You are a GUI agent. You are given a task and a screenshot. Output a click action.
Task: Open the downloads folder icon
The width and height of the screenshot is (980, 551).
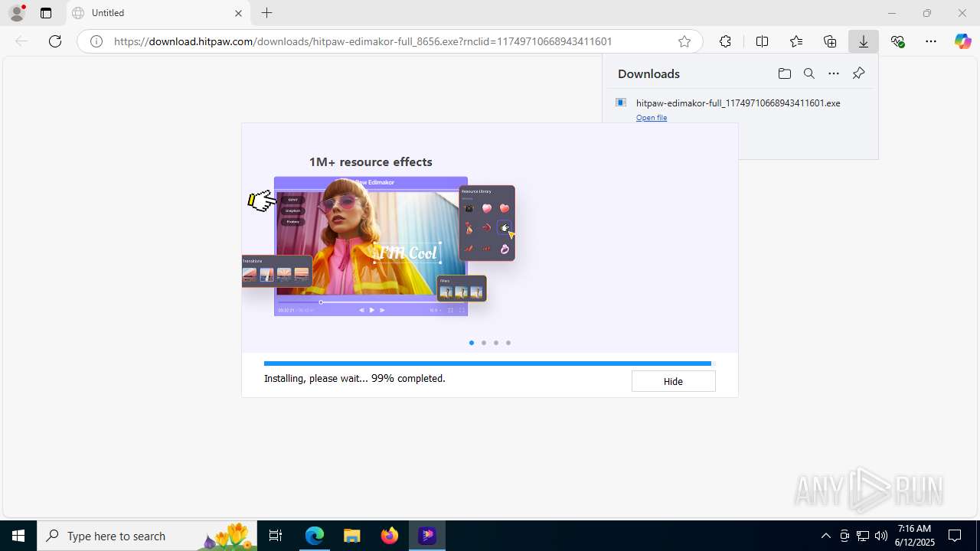[x=784, y=73]
